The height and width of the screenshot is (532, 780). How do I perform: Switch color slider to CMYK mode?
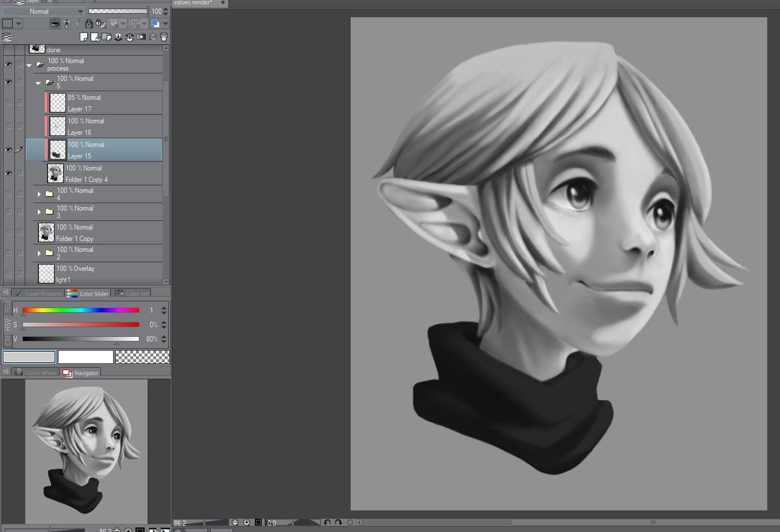coord(7,340)
